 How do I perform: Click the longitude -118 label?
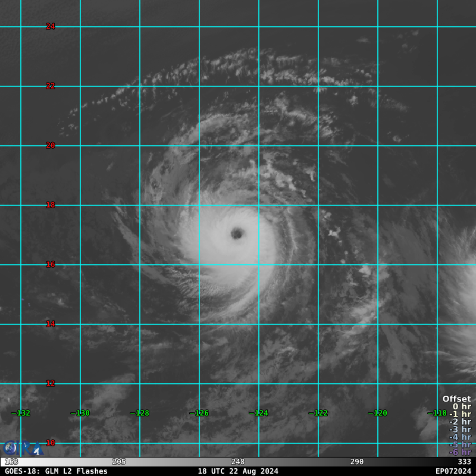437,413
